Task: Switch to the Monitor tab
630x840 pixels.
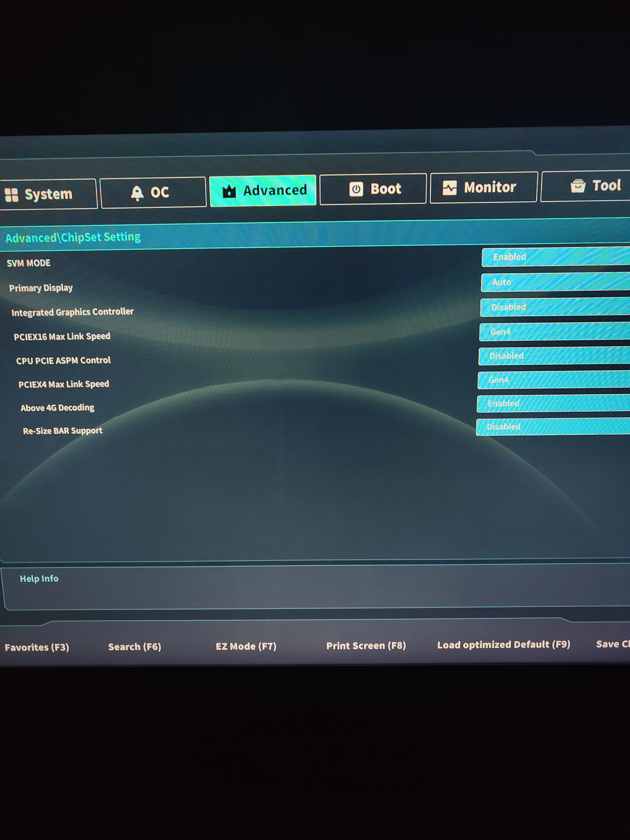Action: [490, 187]
